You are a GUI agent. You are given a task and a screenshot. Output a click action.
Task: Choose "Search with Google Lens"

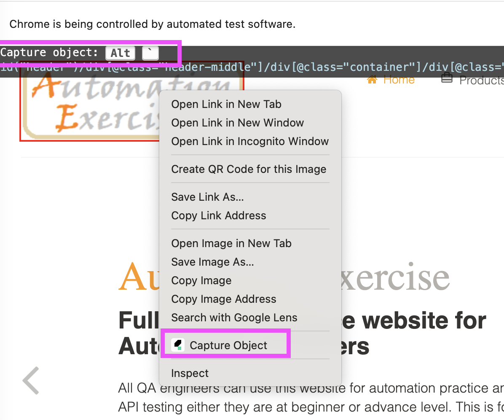(234, 318)
